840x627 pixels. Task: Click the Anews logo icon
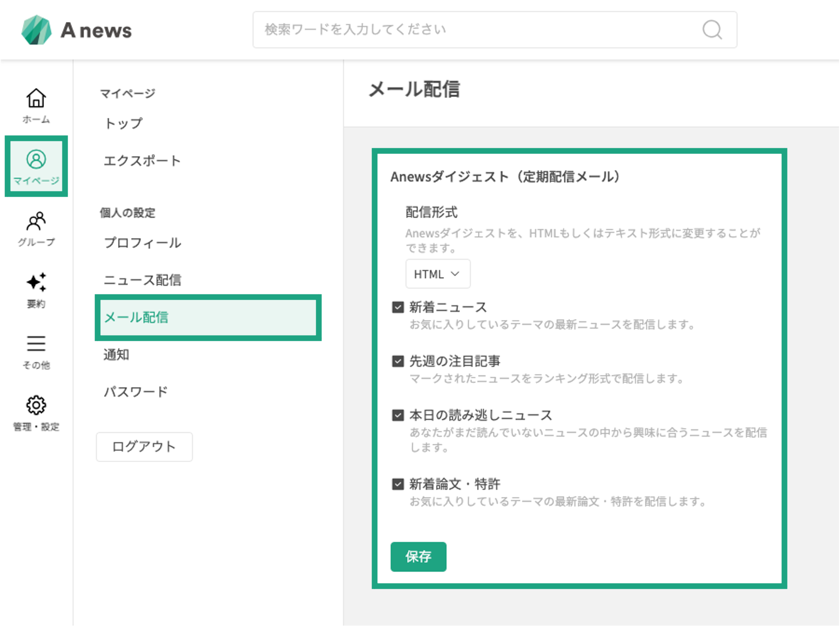[36, 30]
